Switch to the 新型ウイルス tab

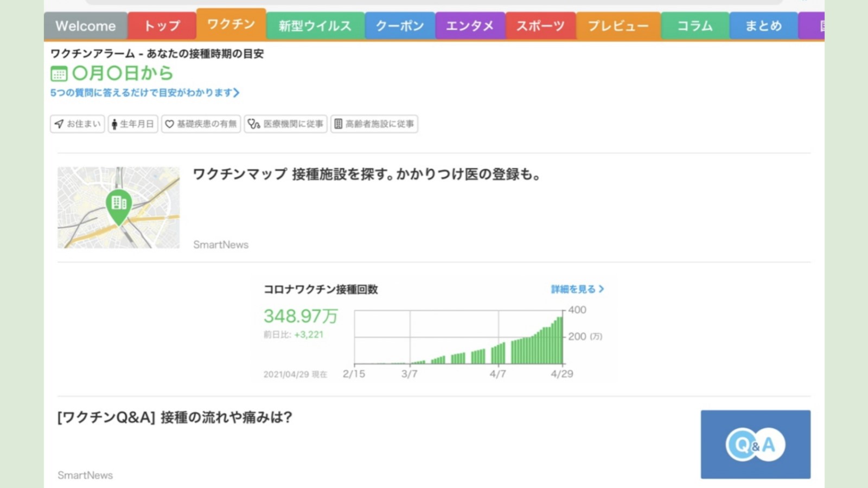(x=315, y=26)
